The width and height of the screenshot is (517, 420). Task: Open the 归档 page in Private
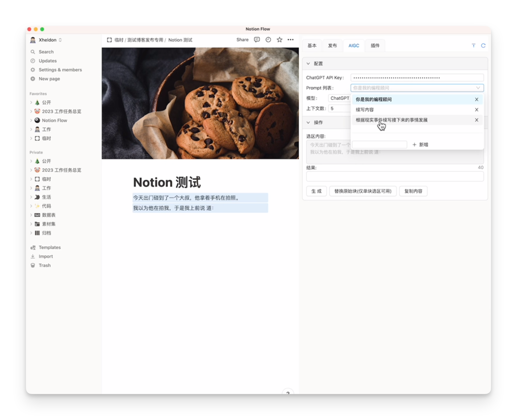click(x=47, y=233)
